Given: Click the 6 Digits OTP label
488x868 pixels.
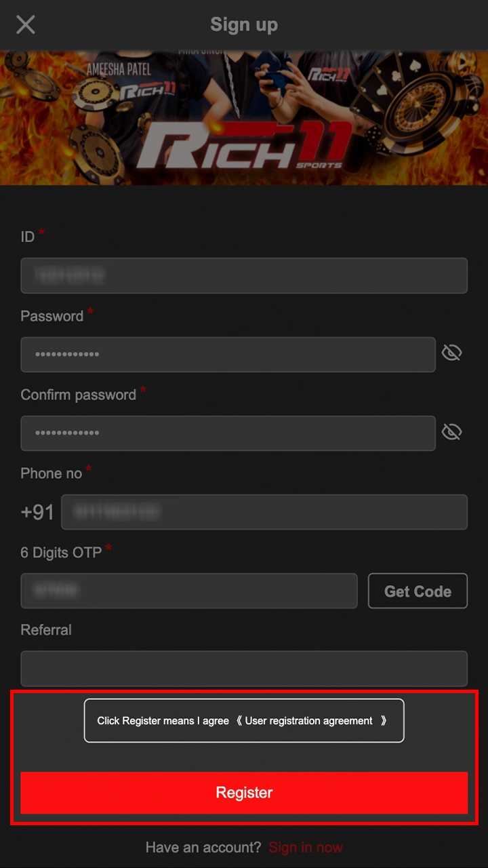Looking at the screenshot, I should tap(61, 553).
